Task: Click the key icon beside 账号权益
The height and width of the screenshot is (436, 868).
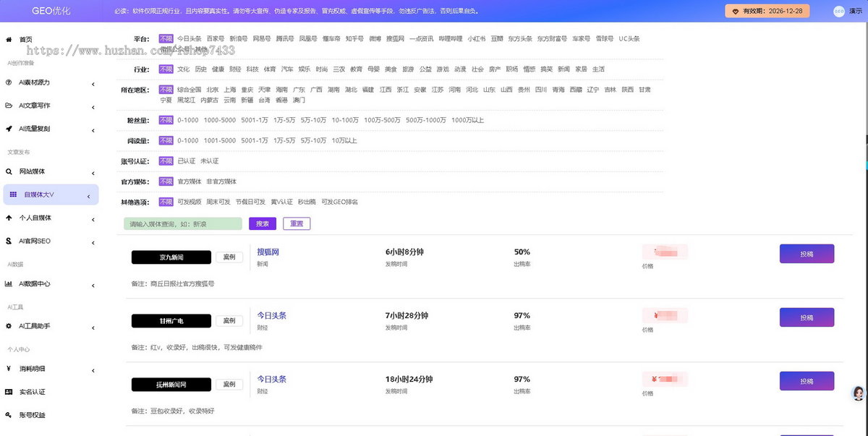Action: [9, 415]
